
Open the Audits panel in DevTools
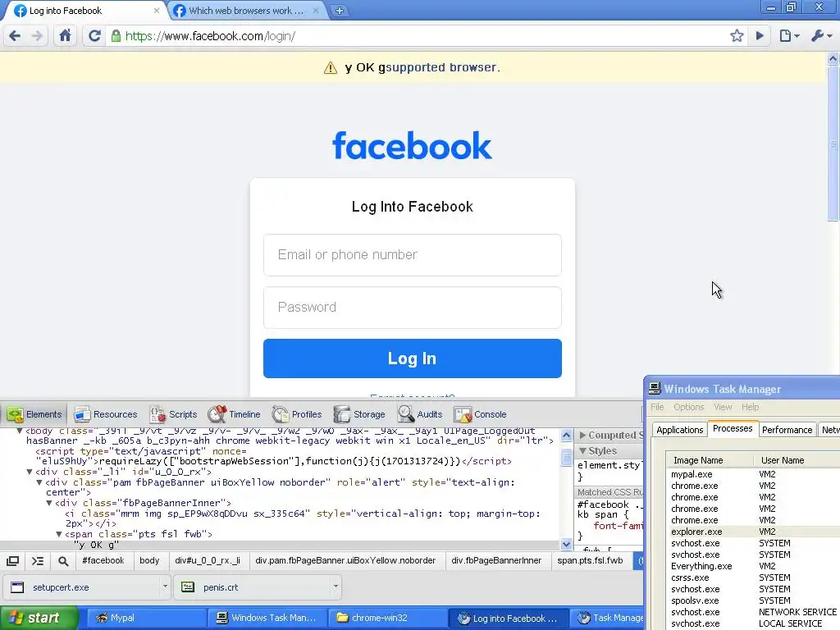(420, 414)
